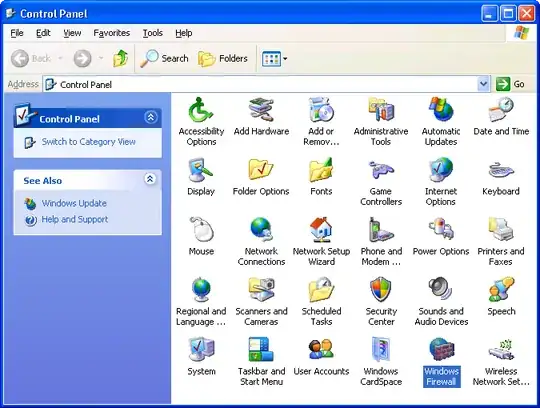Open User Accounts icon
This screenshot has width=540, height=408.
tap(321, 349)
